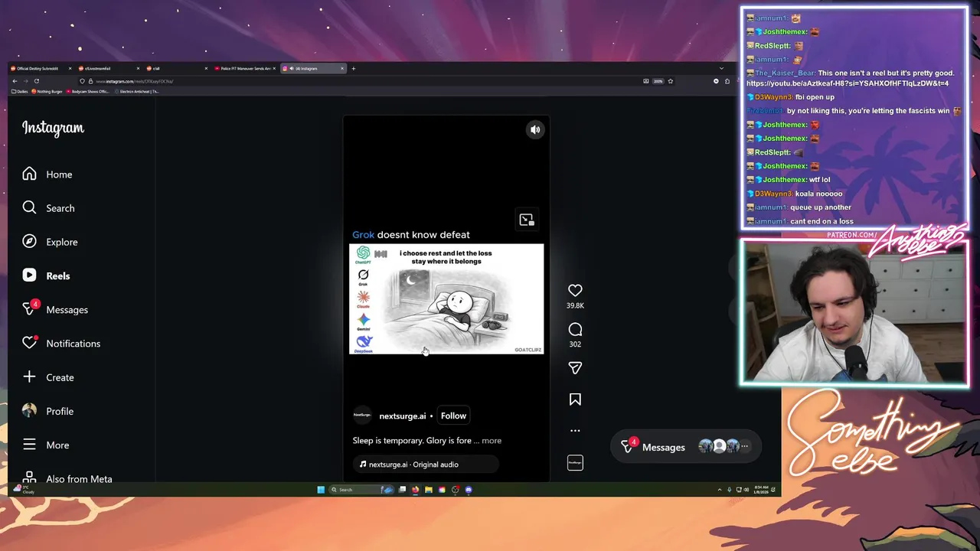Click the browser back arrow
Viewport: 980px width, 551px height.
point(15,81)
